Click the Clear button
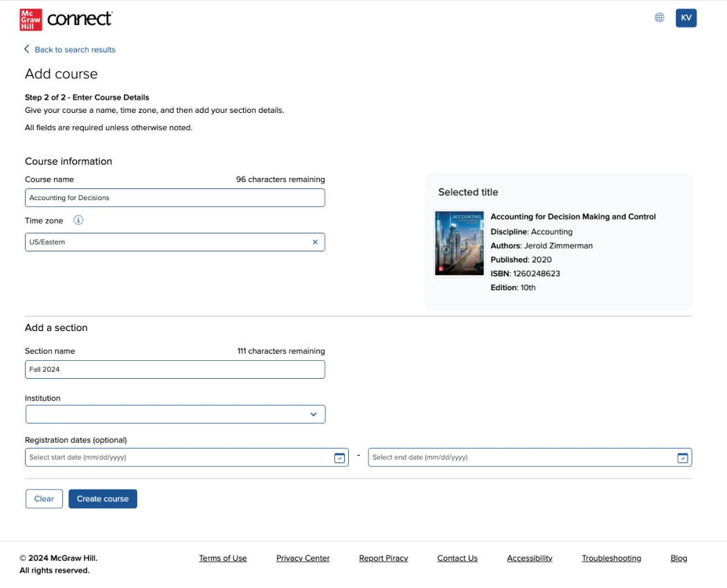The image size is (727, 588). 44,499
